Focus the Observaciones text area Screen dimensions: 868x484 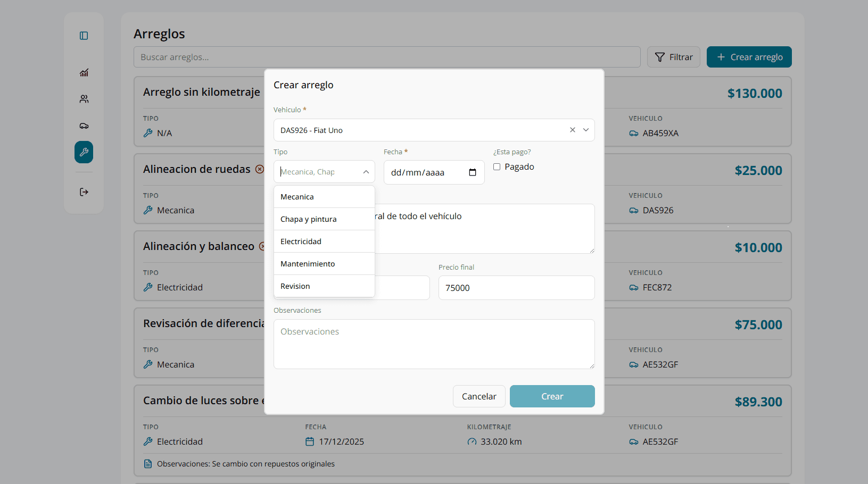coord(434,344)
